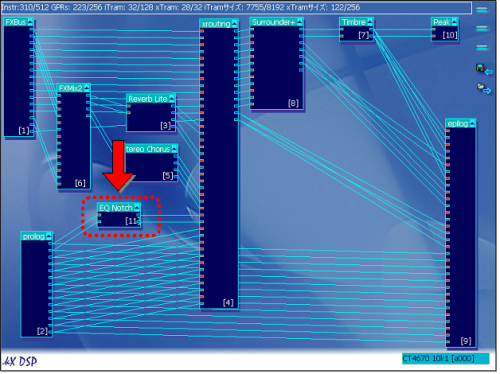
Task: Open the epilog plugin arrow menu
Action: click(472, 123)
